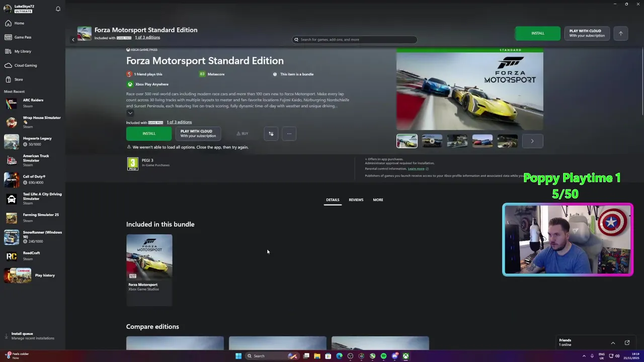Open ARC Raiders from Most Recent

click(x=32, y=103)
